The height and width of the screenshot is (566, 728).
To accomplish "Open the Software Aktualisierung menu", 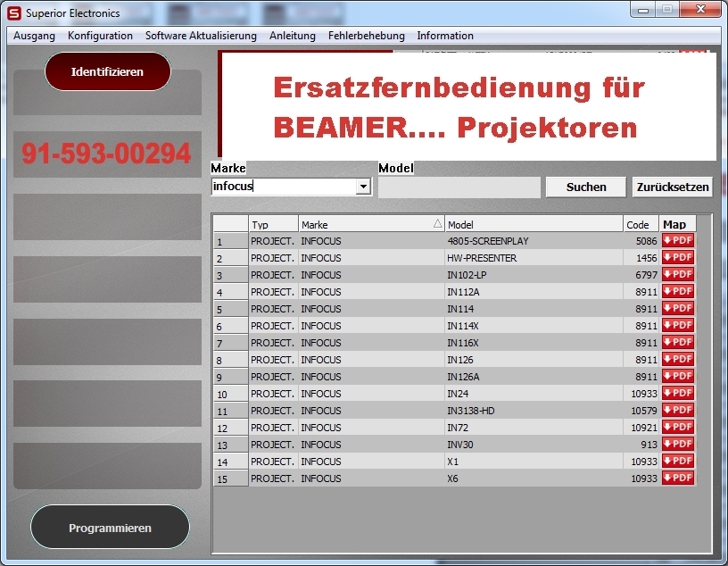I will pos(201,36).
